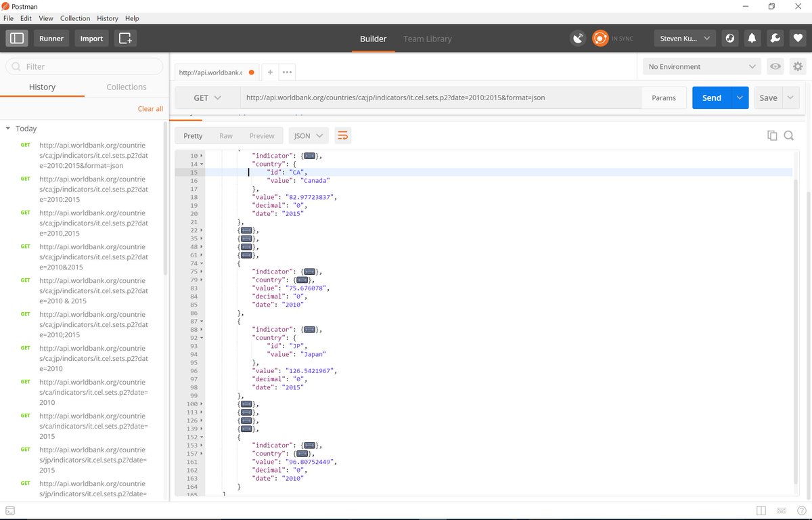Viewport: 812px width, 520px height.
Task: Open the Edit menu
Action: [26, 18]
